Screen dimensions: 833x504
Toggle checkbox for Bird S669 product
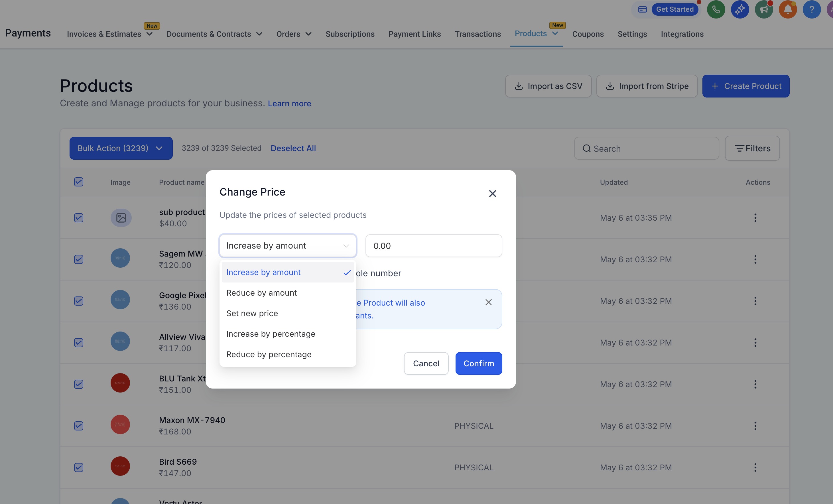click(x=78, y=468)
